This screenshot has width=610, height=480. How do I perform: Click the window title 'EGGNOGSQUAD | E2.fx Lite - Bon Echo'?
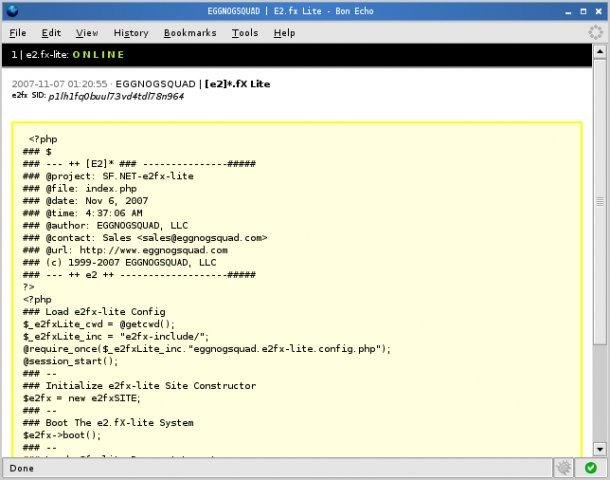point(291,11)
